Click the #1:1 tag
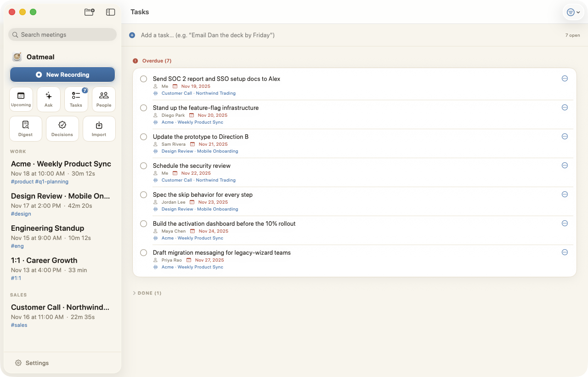Screen dimensions: 588x377 [16, 278]
